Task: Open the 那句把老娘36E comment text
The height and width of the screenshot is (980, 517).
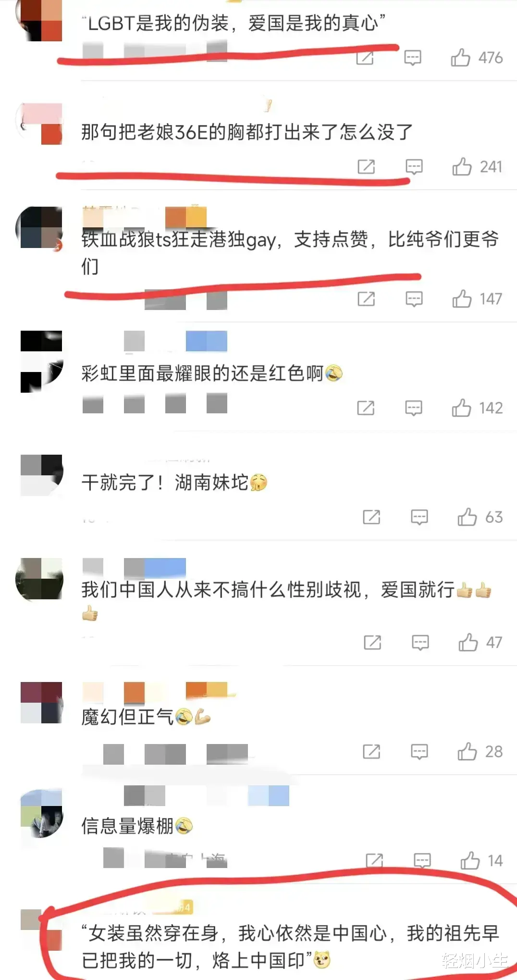Action: coord(247,132)
